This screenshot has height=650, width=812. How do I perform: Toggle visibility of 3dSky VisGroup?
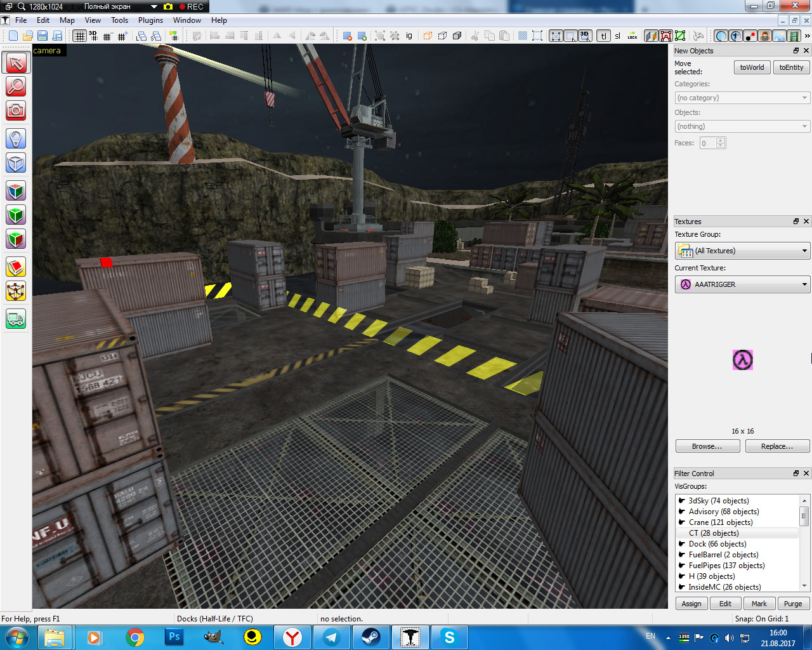coord(682,500)
